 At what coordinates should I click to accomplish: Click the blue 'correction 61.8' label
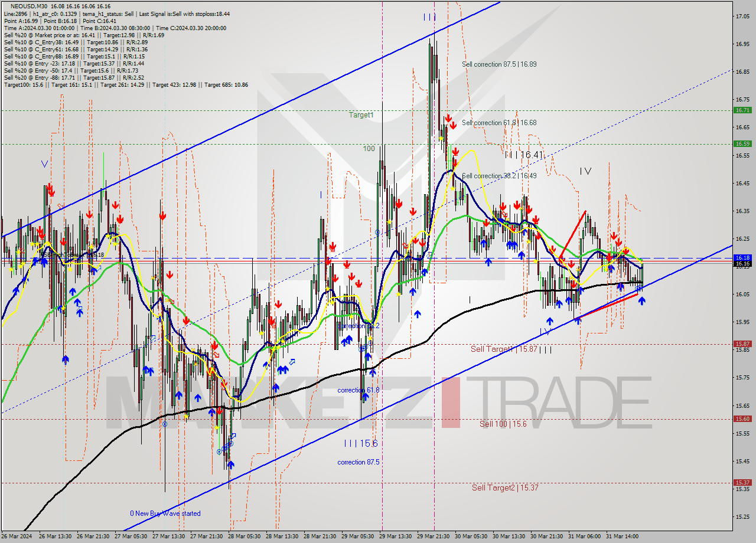359,390
